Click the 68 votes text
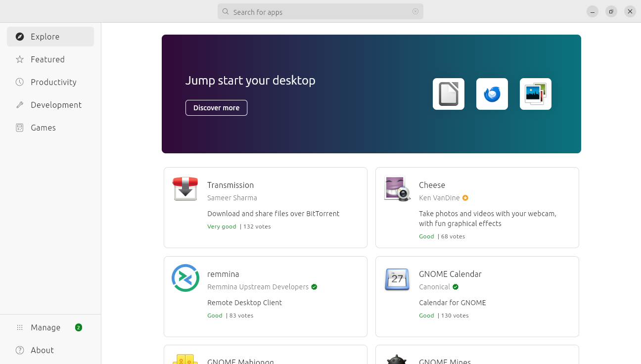The width and height of the screenshot is (641, 364). coord(453,236)
